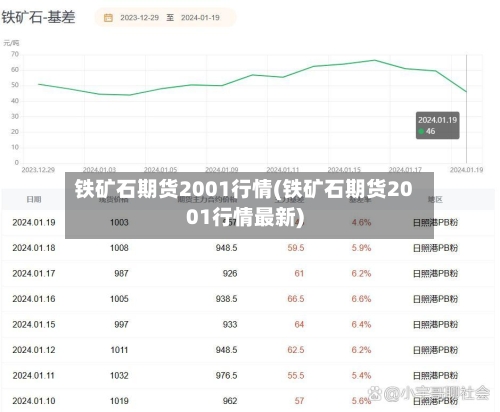500x412 pixels.
Task: Select date cell 2024.01.19 in table
Action: point(34,222)
